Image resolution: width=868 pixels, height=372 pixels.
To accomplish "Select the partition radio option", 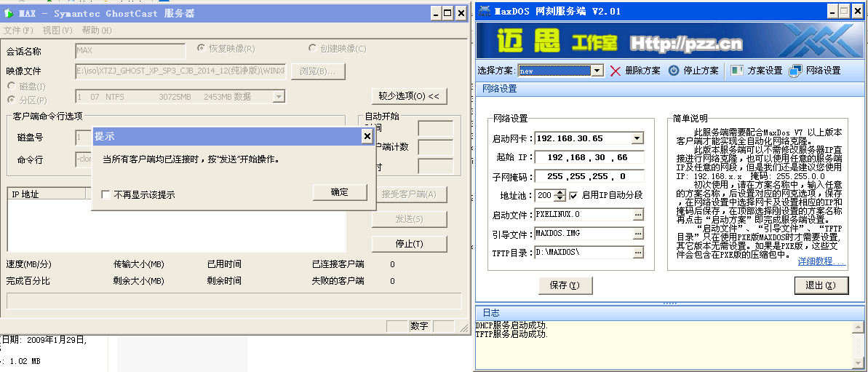I will point(11,100).
